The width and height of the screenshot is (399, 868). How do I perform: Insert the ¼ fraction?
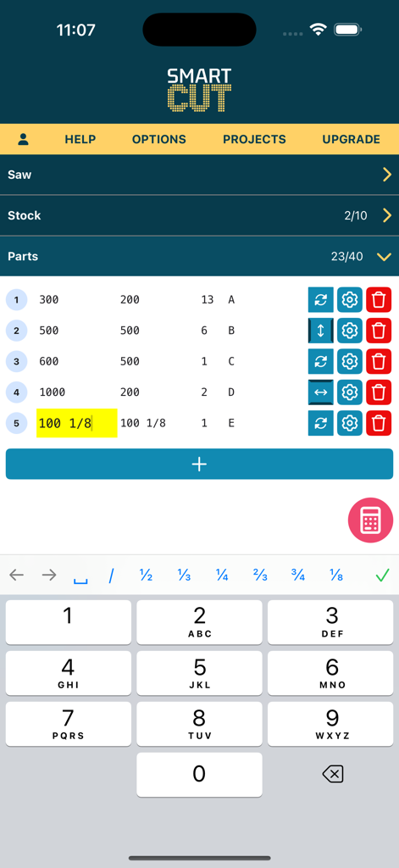(222, 576)
